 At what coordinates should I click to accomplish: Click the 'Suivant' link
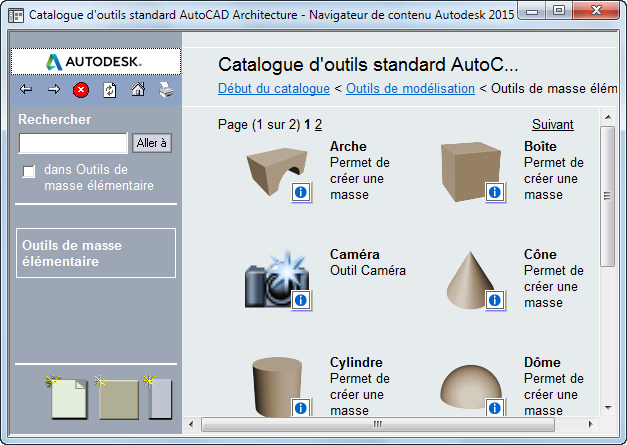click(553, 124)
